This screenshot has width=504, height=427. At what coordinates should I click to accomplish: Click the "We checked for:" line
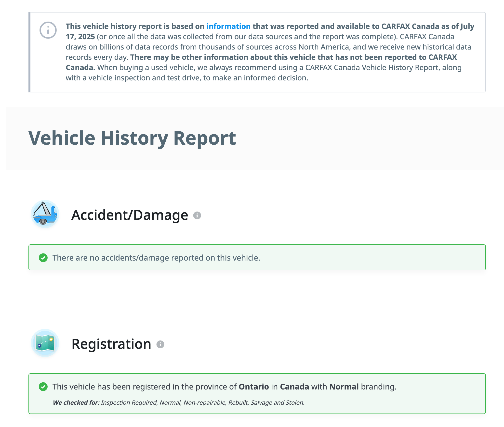coord(179,402)
